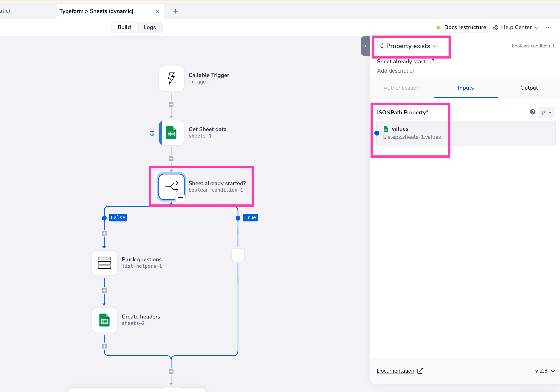Open the datapath source selector dropdown
The height and width of the screenshot is (392, 560).
click(547, 112)
